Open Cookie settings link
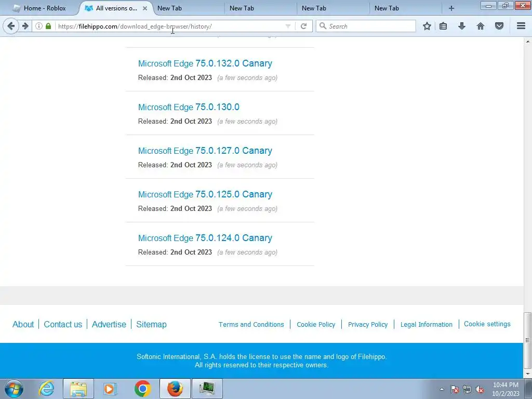532x399 pixels. click(487, 324)
